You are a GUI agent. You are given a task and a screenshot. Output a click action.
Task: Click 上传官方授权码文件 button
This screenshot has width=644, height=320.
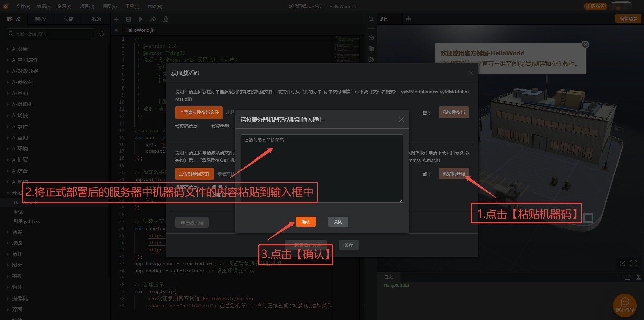click(x=199, y=112)
